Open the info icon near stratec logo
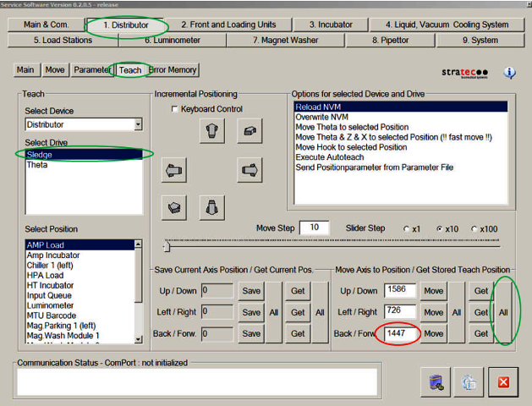Screen dimensions: 532x406 click(x=509, y=73)
